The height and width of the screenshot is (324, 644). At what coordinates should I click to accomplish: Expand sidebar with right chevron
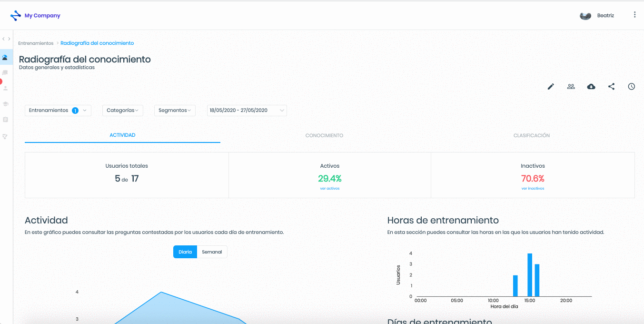(x=9, y=39)
